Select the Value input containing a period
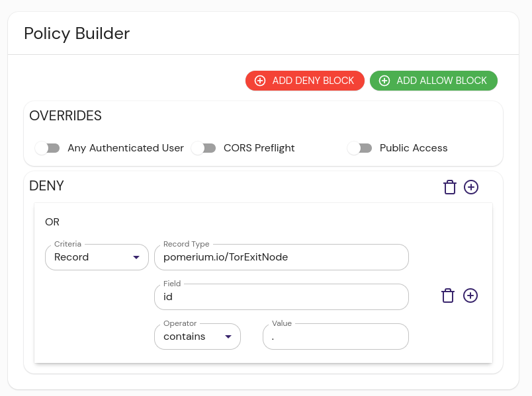532x396 pixels. (x=335, y=337)
